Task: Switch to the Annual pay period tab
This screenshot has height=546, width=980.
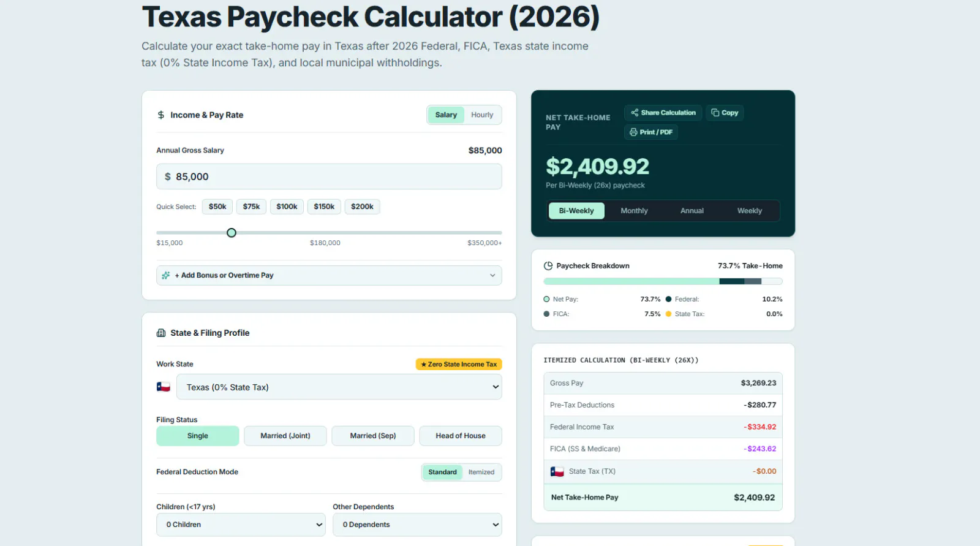Action: point(692,211)
